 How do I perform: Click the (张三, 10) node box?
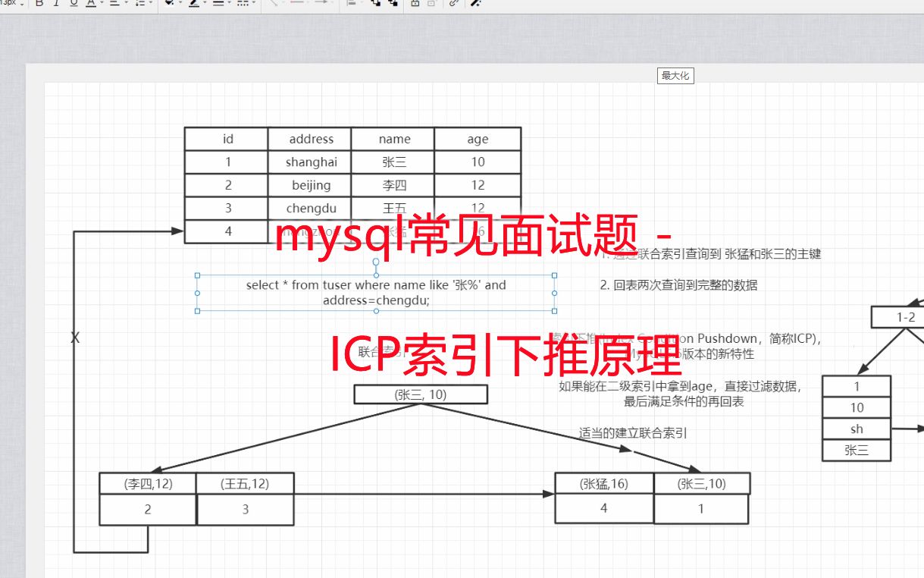[420, 394]
